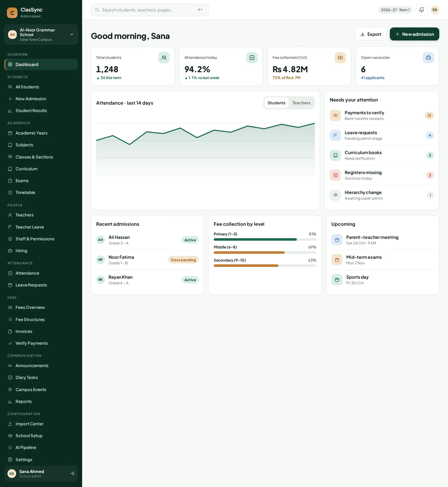Click the Parent-teacher meeting calendar icon
The width and height of the screenshot is (448, 487).
(x=337, y=240)
